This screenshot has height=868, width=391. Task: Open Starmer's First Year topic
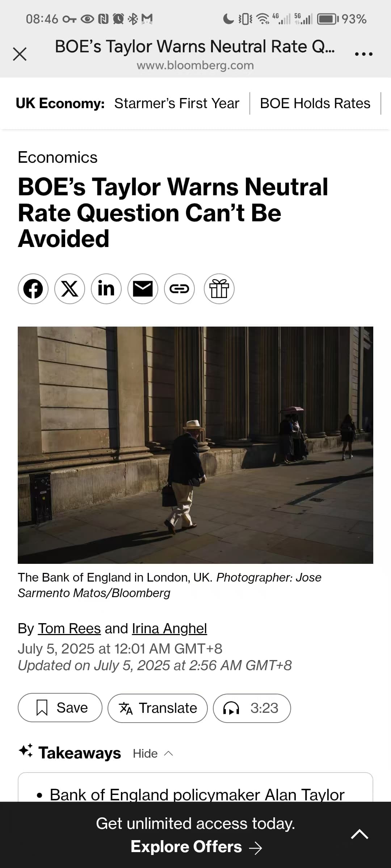pyautogui.click(x=177, y=103)
